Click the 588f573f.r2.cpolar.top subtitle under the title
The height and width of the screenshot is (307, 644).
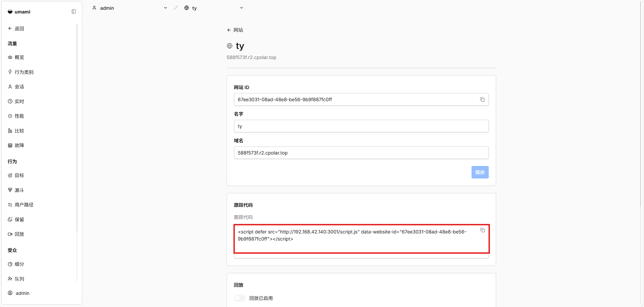tap(251, 57)
